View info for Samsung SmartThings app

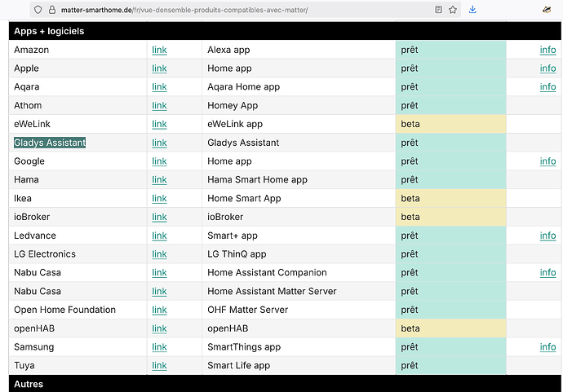pos(547,347)
